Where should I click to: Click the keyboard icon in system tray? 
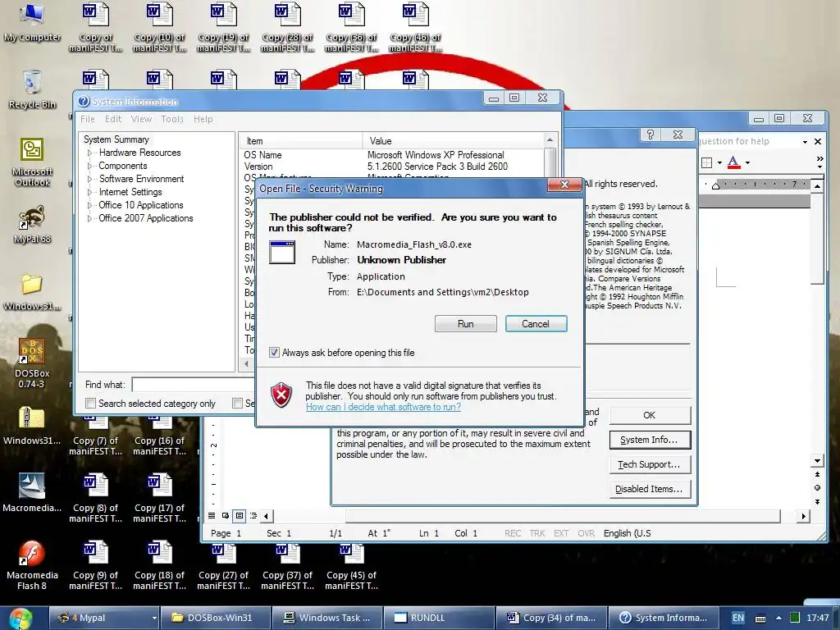pos(760,619)
